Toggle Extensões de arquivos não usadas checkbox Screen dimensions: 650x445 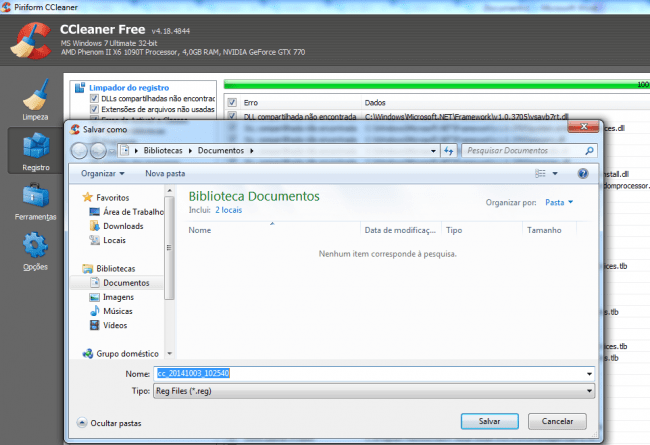(x=94, y=109)
